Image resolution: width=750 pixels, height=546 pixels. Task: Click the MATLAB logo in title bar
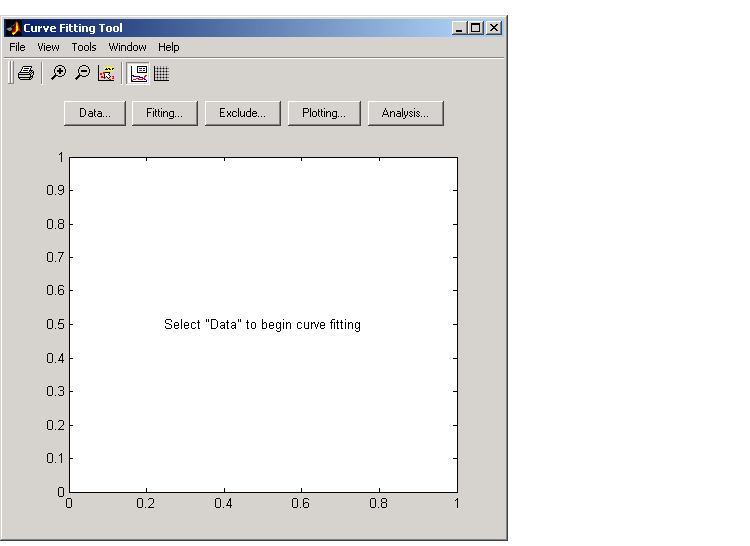pyautogui.click(x=13, y=28)
